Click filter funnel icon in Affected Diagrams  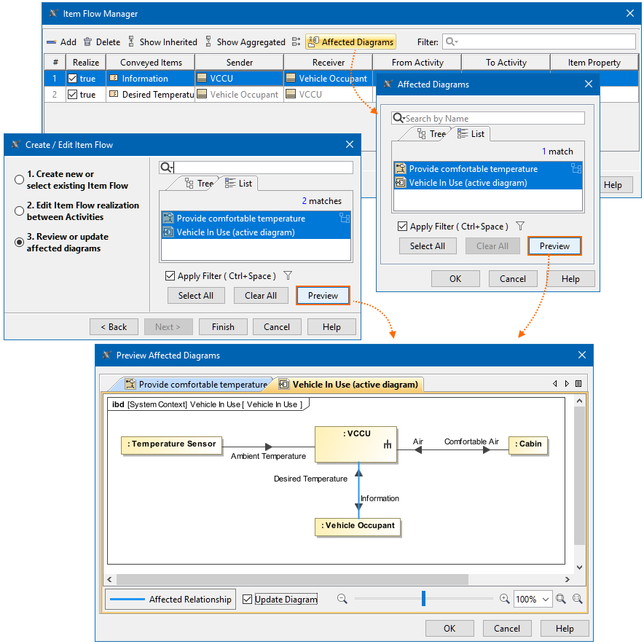[520, 226]
